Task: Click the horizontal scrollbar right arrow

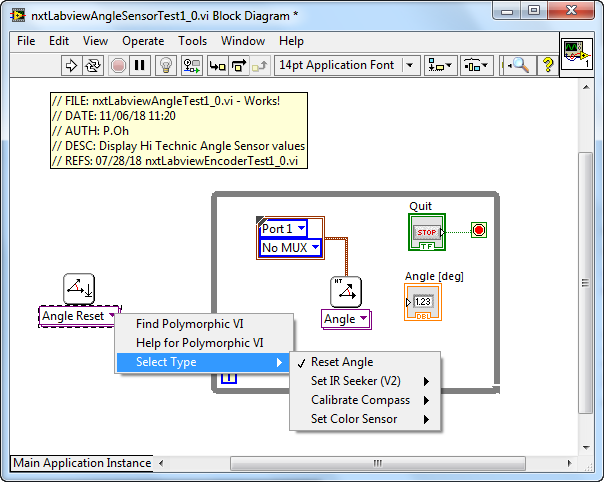Action: click(x=569, y=463)
